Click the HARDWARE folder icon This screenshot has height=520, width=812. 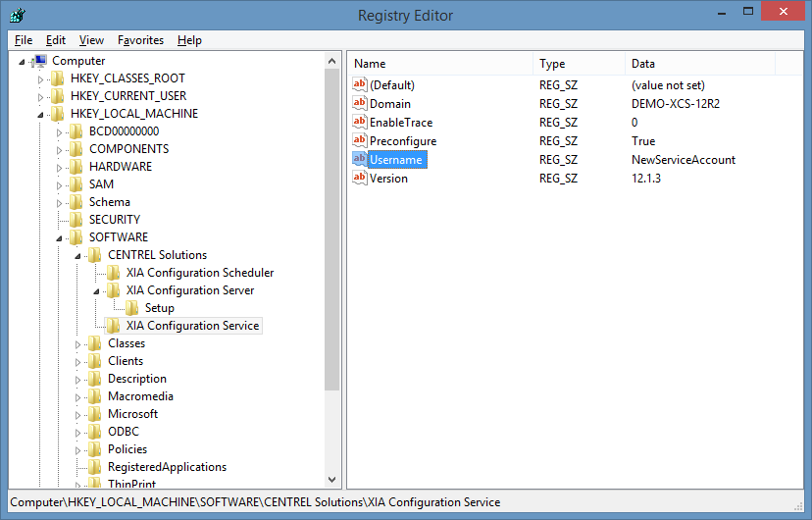[x=76, y=167]
